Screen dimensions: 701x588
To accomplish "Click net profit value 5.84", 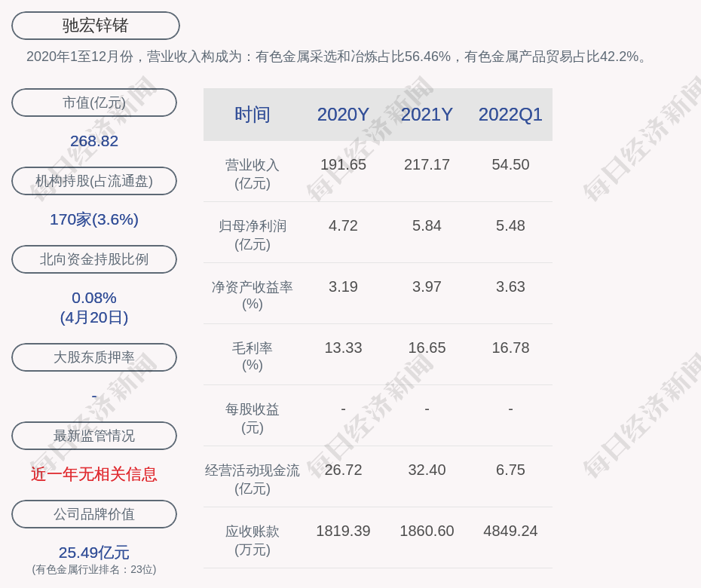I will click(x=427, y=226).
